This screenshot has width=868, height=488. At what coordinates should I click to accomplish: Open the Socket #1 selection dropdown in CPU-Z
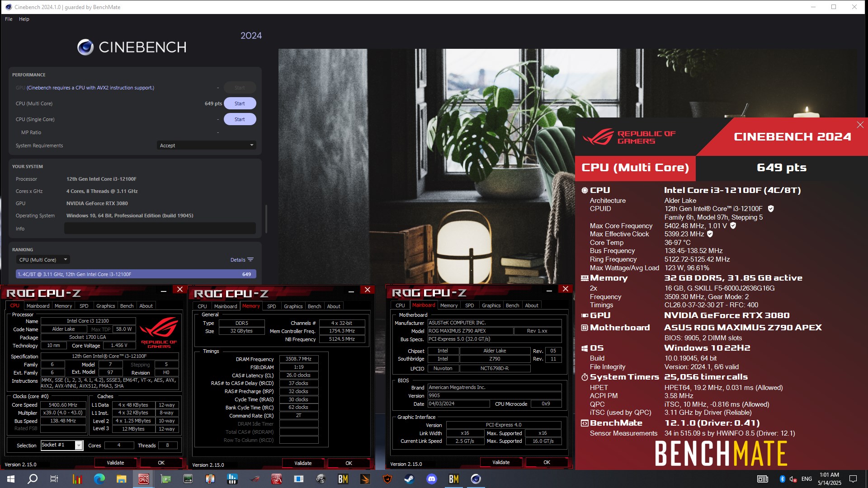[x=79, y=446]
